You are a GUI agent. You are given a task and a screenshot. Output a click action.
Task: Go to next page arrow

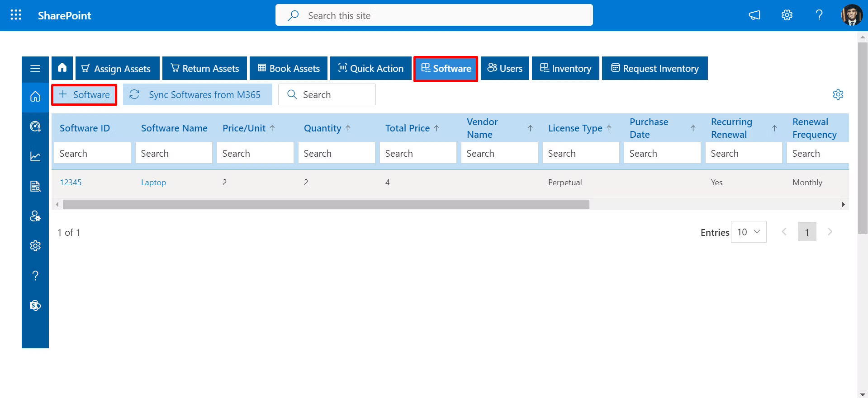(830, 232)
